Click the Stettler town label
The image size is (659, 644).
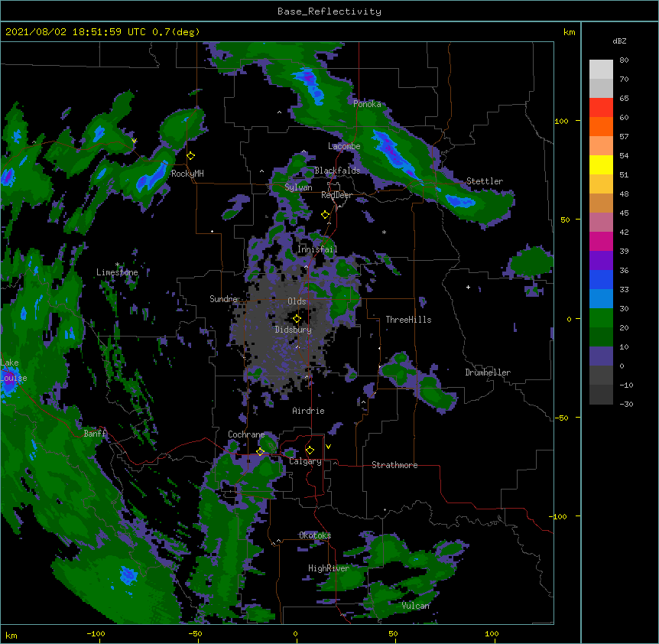point(485,181)
